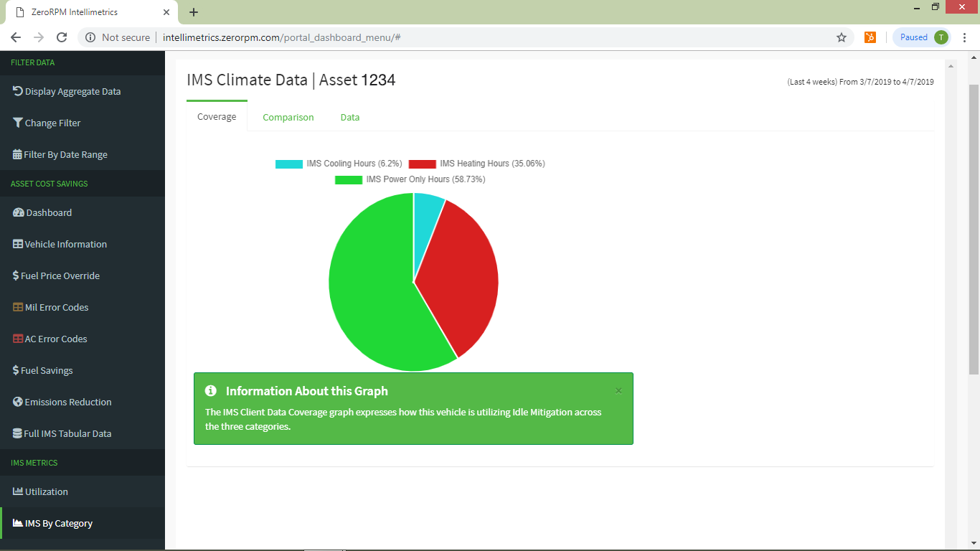Open the Comparison tab

[x=288, y=117]
